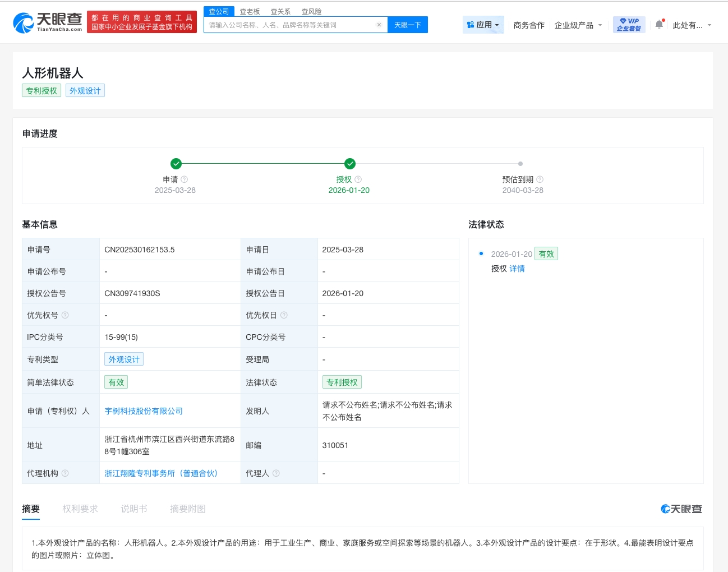The width and height of the screenshot is (728, 572).
Task: Expand the 企业级产品 dropdown
Action: 578,25
